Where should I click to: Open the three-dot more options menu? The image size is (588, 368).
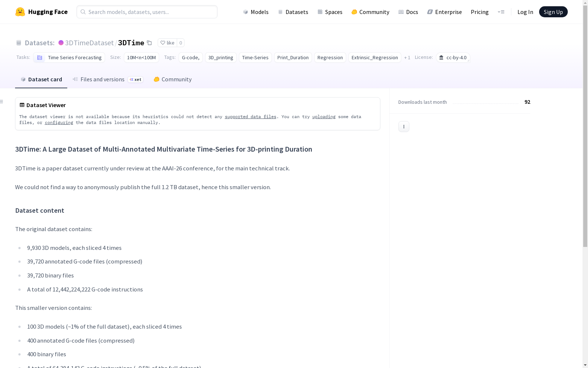point(404,127)
